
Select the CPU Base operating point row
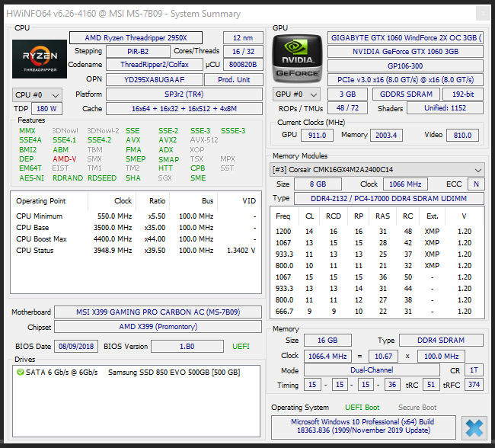pos(136,228)
